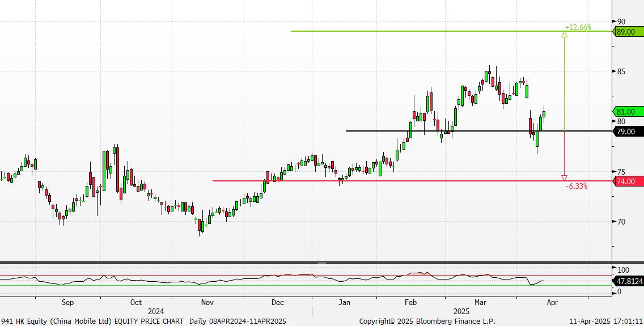Click the Jan month axis label
644x326 pixels.
coord(344,303)
